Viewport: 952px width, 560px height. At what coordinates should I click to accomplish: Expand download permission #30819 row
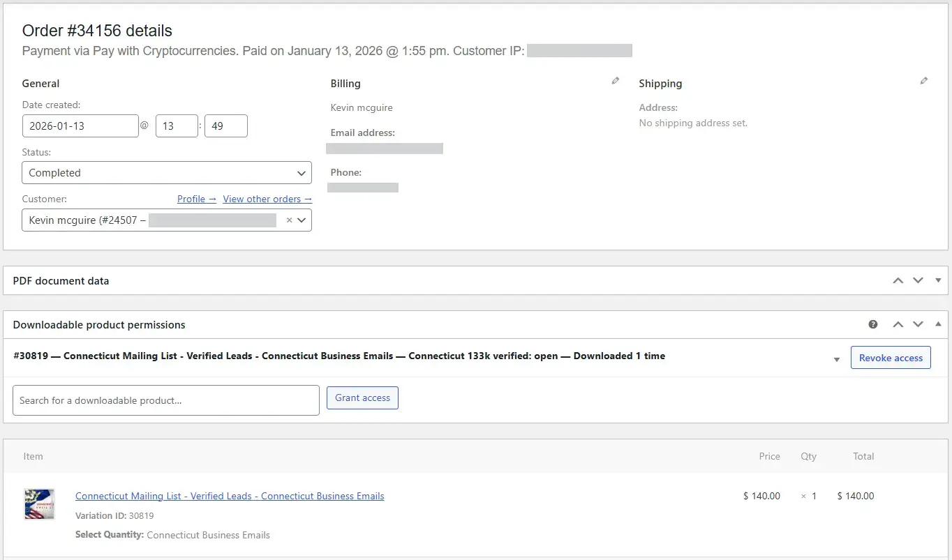[x=836, y=359]
